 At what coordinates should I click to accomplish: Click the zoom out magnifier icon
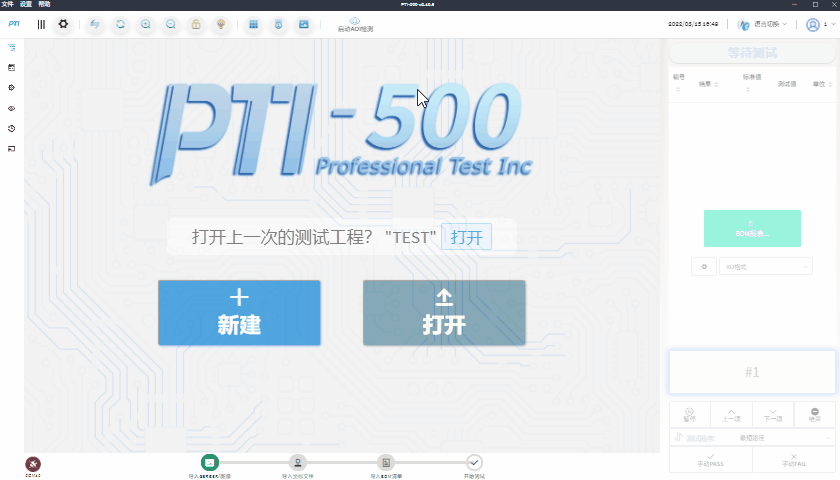tap(171, 25)
